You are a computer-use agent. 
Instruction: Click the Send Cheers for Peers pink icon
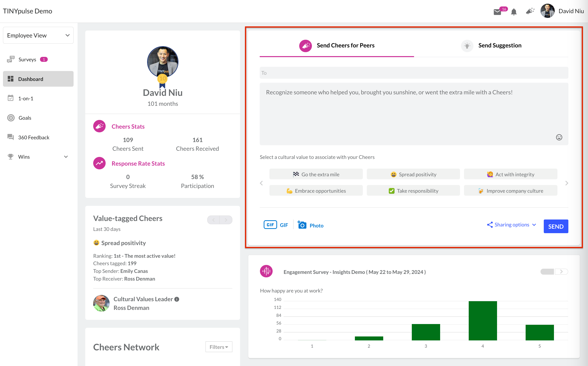[x=306, y=46]
